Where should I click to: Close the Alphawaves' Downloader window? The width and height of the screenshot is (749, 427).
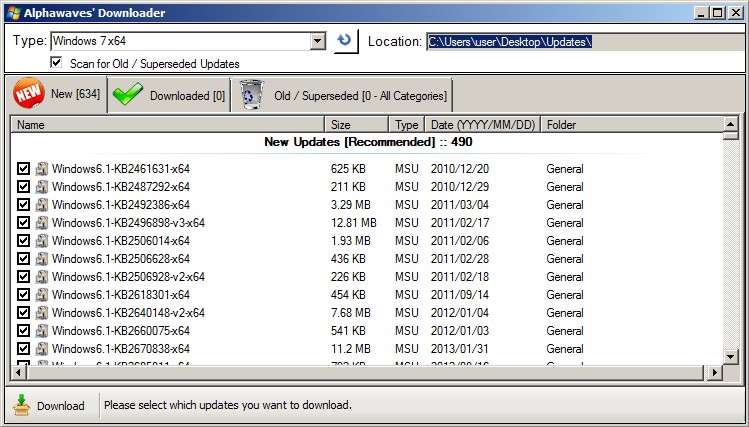(736, 13)
